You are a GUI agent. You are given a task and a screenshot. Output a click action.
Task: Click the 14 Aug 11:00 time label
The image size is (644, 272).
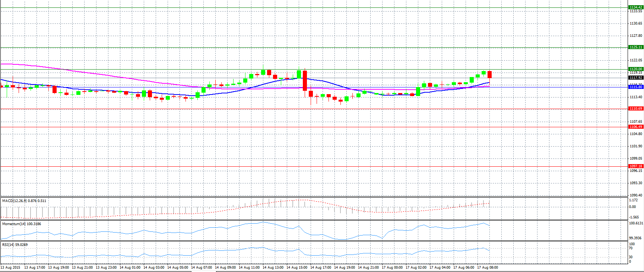point(249,268)
